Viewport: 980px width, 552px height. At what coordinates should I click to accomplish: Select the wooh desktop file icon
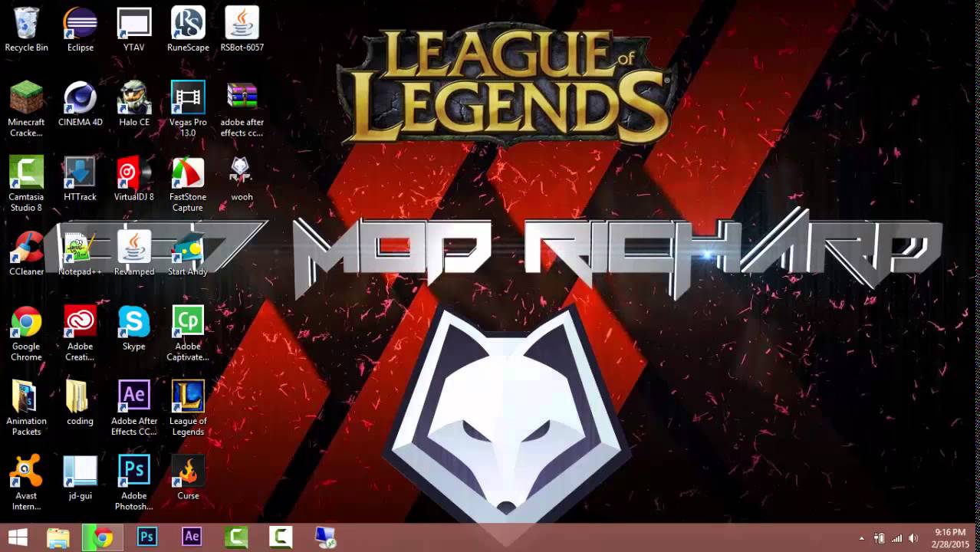point(242,179)
